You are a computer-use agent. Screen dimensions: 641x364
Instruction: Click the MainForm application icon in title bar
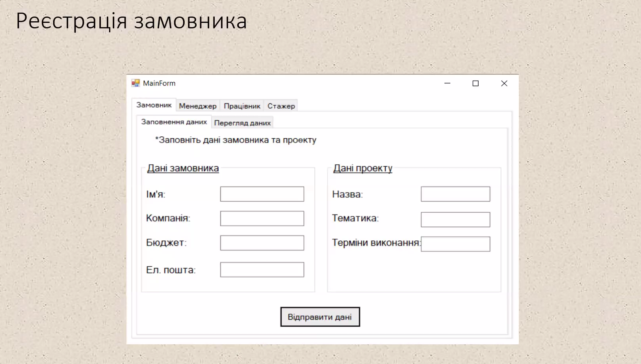[136, 83]
